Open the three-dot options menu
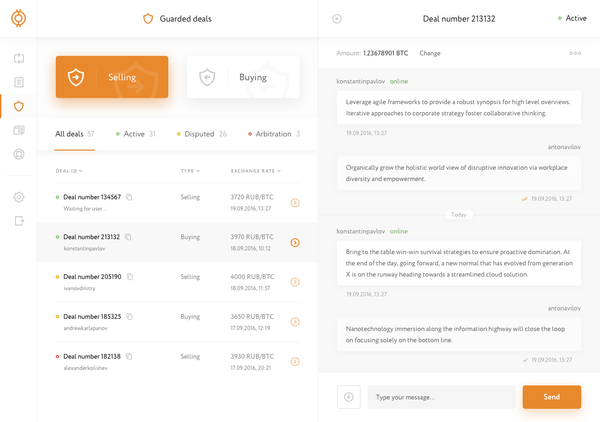 point(575,53)
